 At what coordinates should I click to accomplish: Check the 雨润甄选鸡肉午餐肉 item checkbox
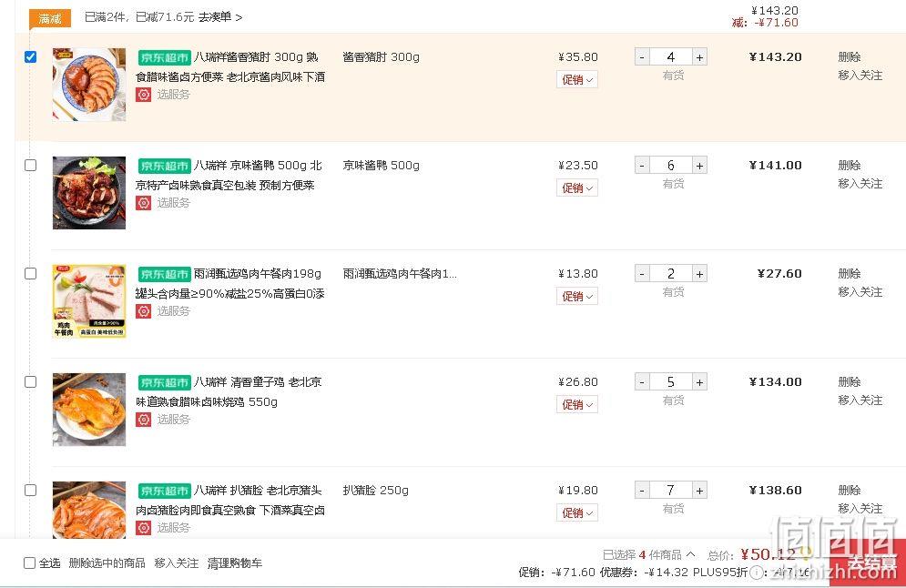coord(31,273)
